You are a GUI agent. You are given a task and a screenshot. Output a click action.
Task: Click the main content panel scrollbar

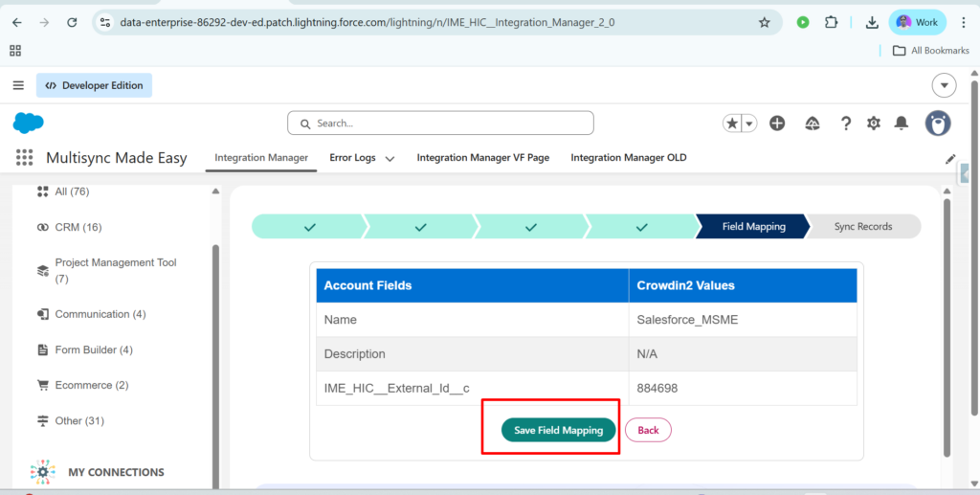(x=947, y=326)
